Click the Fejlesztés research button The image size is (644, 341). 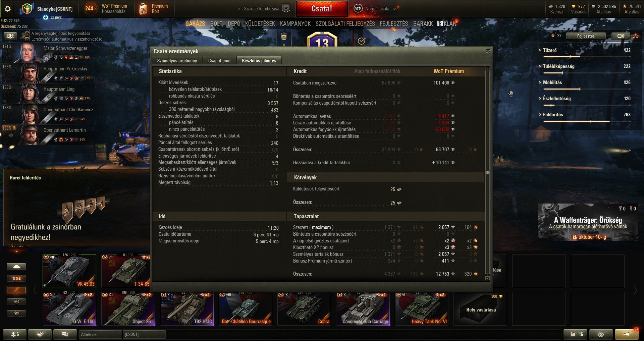[586, 36]
